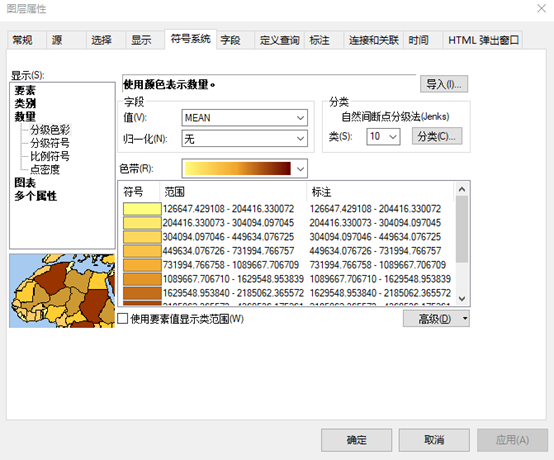Click the class list scrollbar thumb
Screen dimensions: 554x460
click(461, 229)
